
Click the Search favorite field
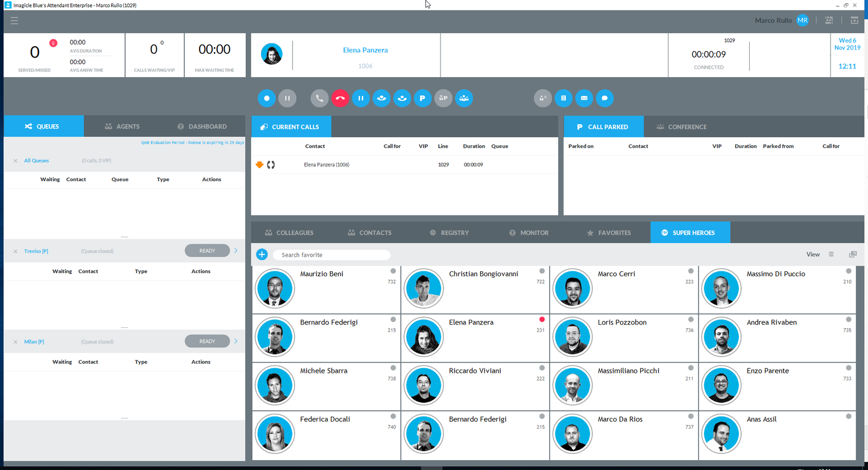click(x=331, y=255)
